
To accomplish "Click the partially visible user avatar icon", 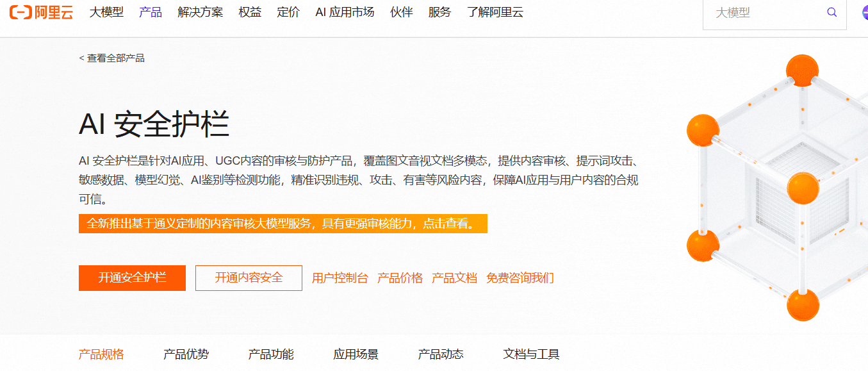I will point(865,12).
